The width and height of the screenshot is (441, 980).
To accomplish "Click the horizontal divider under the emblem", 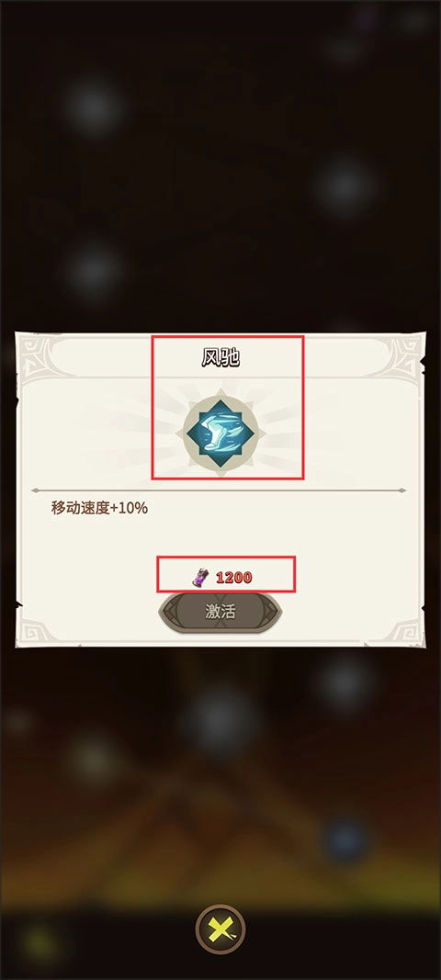I will 219,490.
